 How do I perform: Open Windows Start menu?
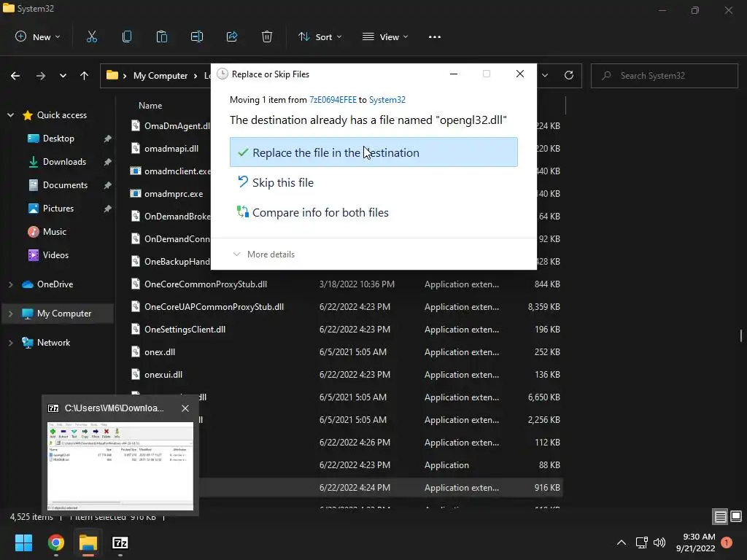(x=23, y=542)
